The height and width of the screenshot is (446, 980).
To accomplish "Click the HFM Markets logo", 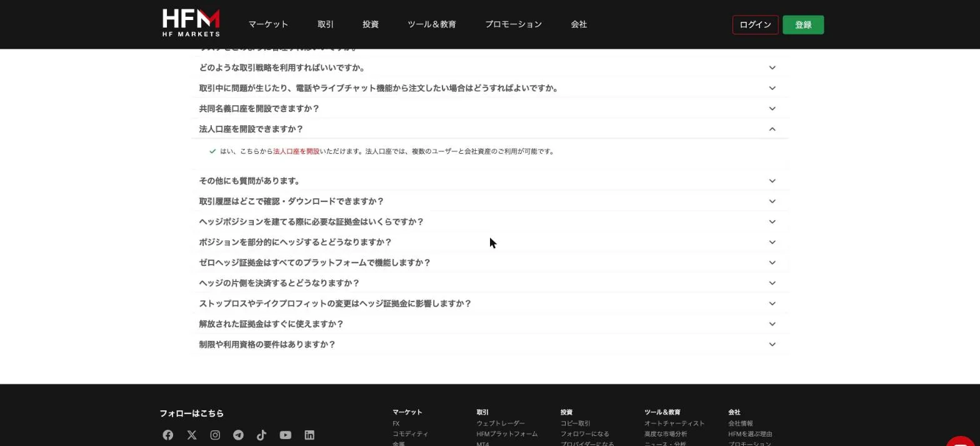I will tap(191, 23).
